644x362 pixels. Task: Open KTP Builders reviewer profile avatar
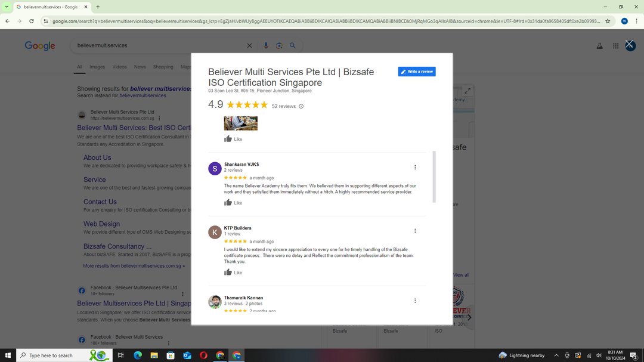[x=215, y=232]
